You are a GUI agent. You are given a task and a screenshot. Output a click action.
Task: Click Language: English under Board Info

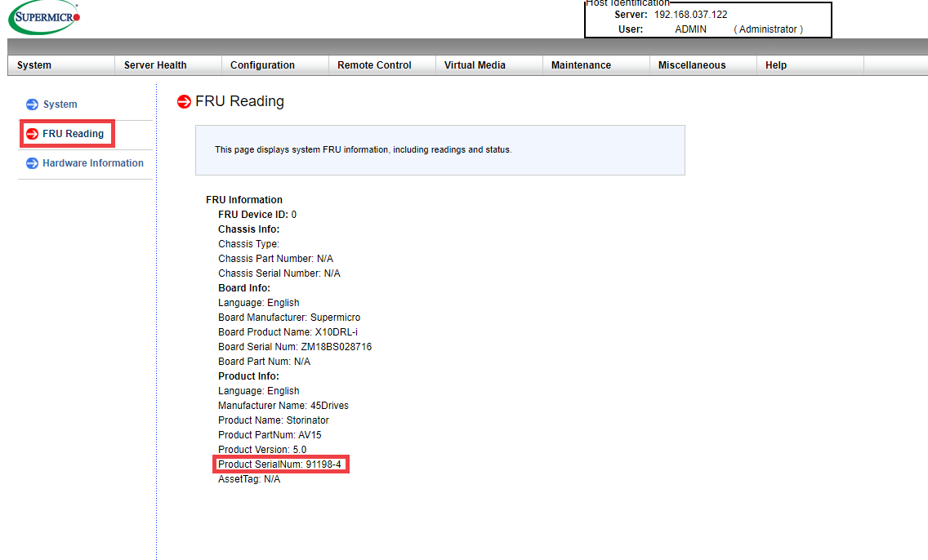pos(259,303)
